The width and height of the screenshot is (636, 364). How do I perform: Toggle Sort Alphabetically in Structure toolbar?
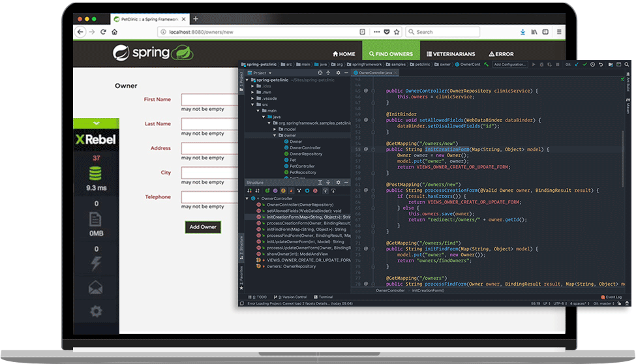click(x=257, y=190)
